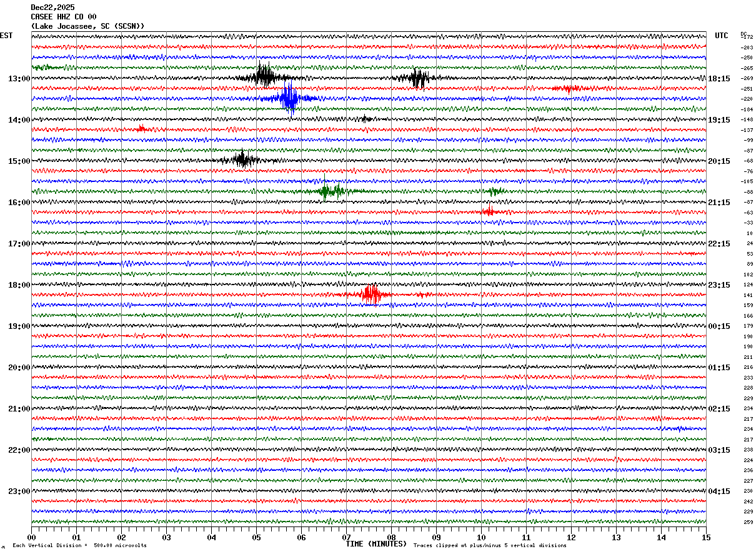Click the DC offset value 166
This screenshot has height=554, width=756.
pos(749,316)
